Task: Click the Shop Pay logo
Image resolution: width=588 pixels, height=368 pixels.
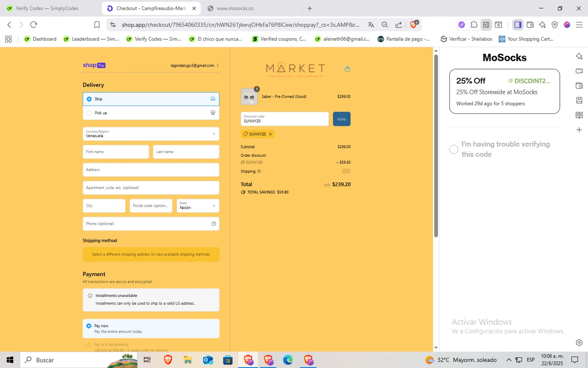Action: click(x=94, y=65)
